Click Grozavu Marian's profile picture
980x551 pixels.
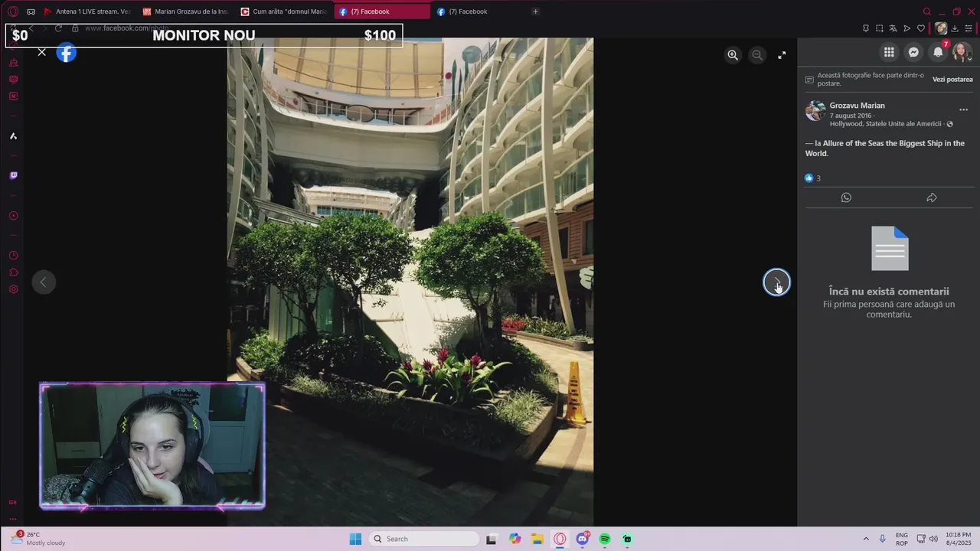pyautogui.click(x=815, y=111)
